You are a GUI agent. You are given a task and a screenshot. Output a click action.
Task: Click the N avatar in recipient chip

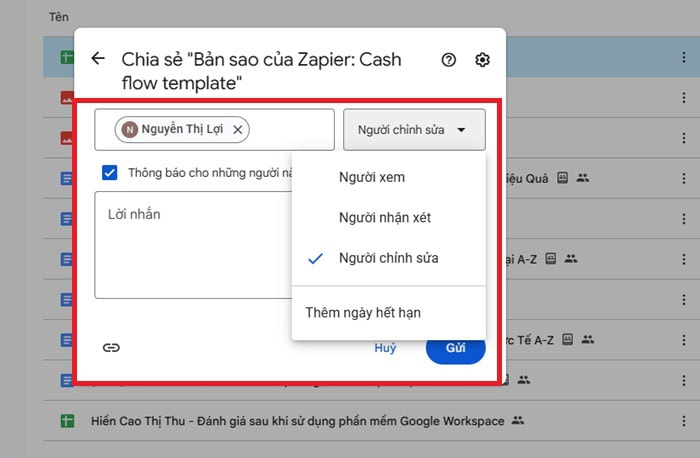[129, 130]
